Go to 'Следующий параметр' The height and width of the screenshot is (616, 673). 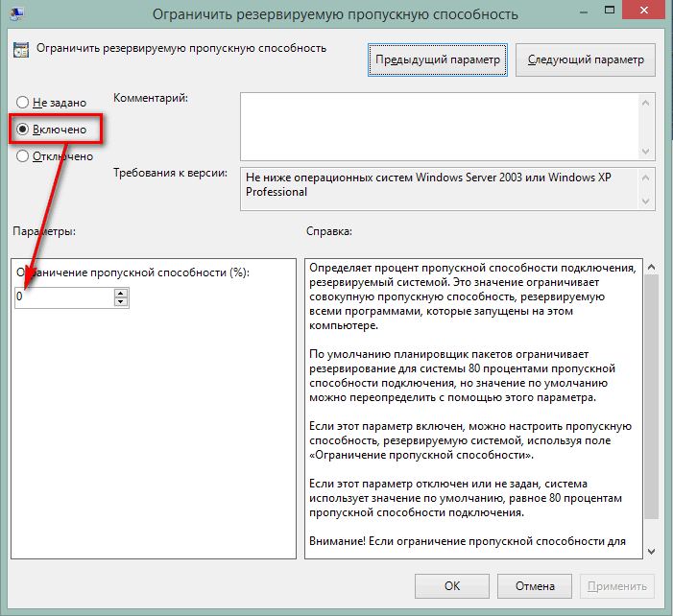point(586,59)
